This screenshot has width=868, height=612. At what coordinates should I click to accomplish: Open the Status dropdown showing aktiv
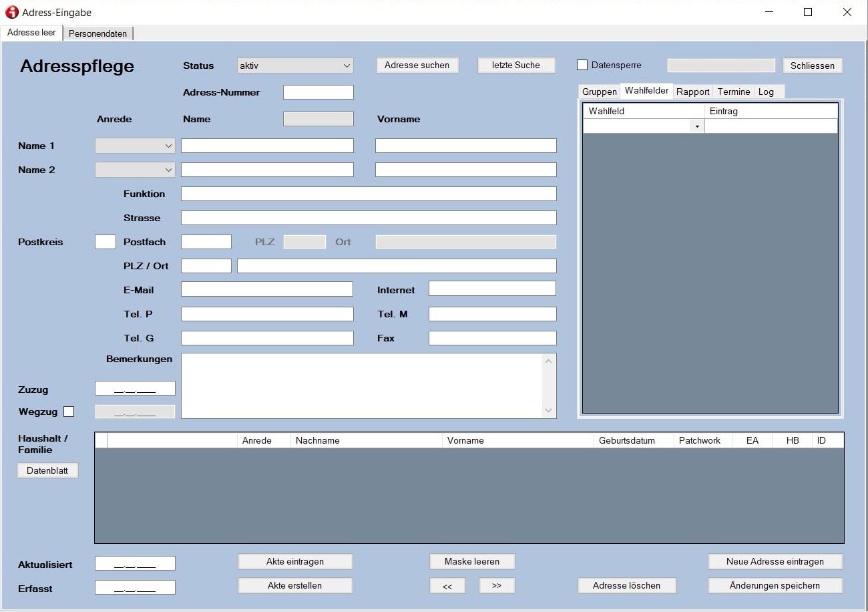pos(295,65)
